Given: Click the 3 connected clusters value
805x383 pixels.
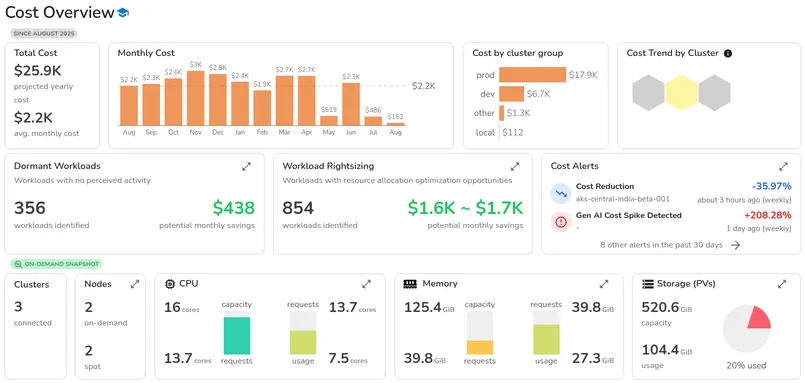Looking at the screenshot, I should [x=18, y=307].
